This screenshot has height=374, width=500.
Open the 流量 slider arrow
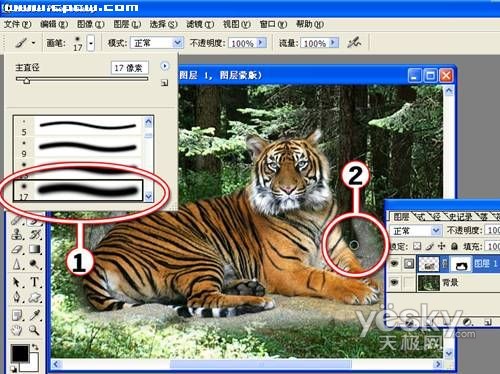pyautogui.click(x=333, y=43)
